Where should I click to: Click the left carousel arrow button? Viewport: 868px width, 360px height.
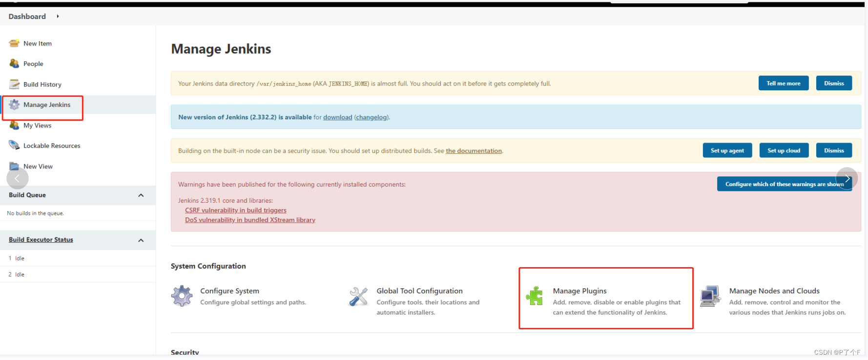tap(18, 178)
